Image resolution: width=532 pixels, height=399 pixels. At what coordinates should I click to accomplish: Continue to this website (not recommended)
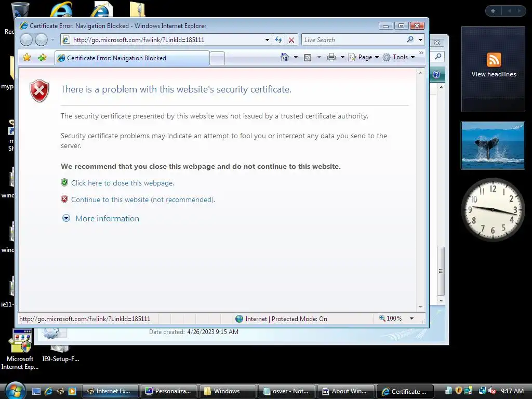coord(143,199)
